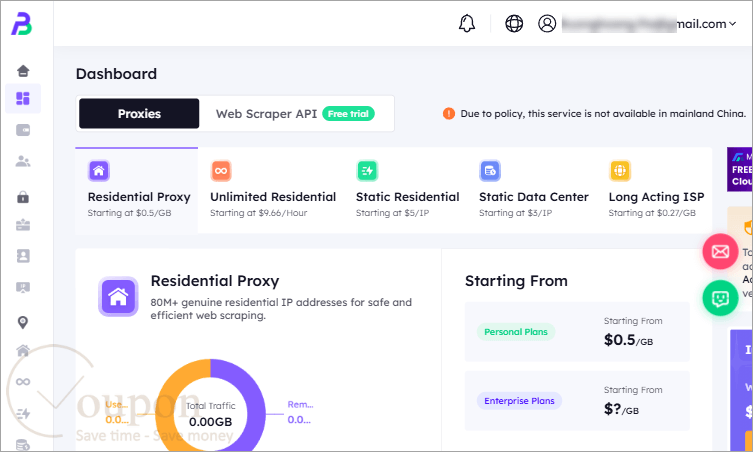This screenshot has height=452, width=753.
Task: Open the contact card icon in sidebar
Action: [23, 256]
